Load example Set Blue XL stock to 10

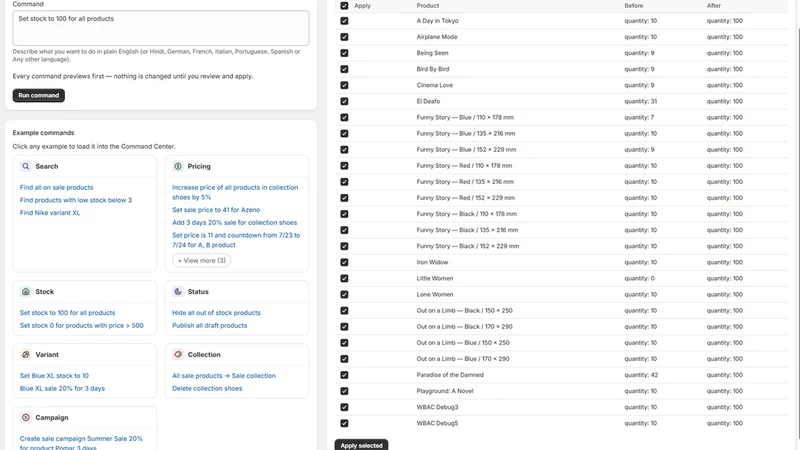[54, 376]
